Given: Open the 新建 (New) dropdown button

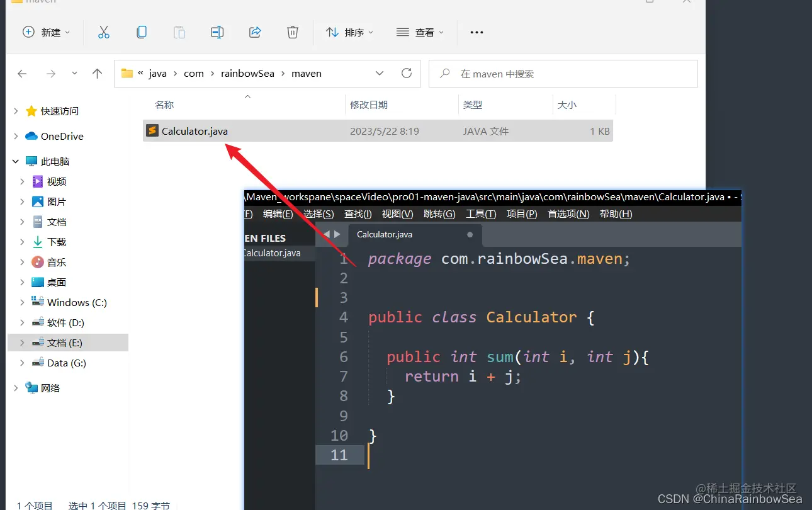Looking at the screenshot, I should 46,32.
